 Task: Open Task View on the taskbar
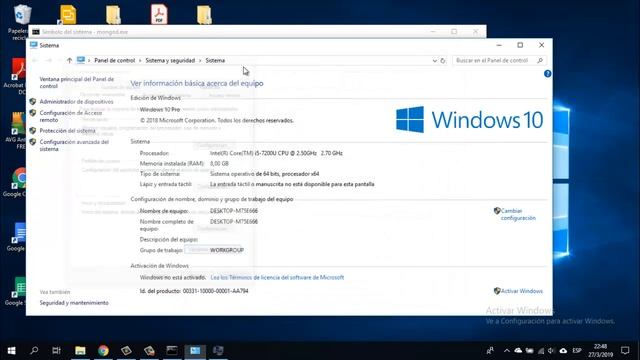[57, 350]
